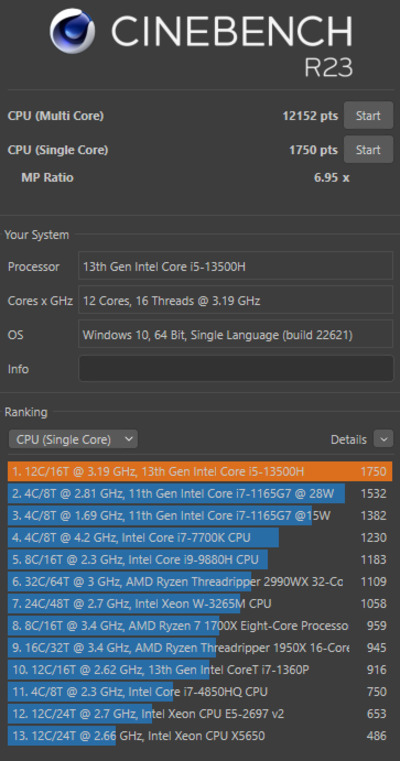Open the CPU (Single Core) ranking dropdown
This screenshot has width=400, height=761.
point(73,439)
